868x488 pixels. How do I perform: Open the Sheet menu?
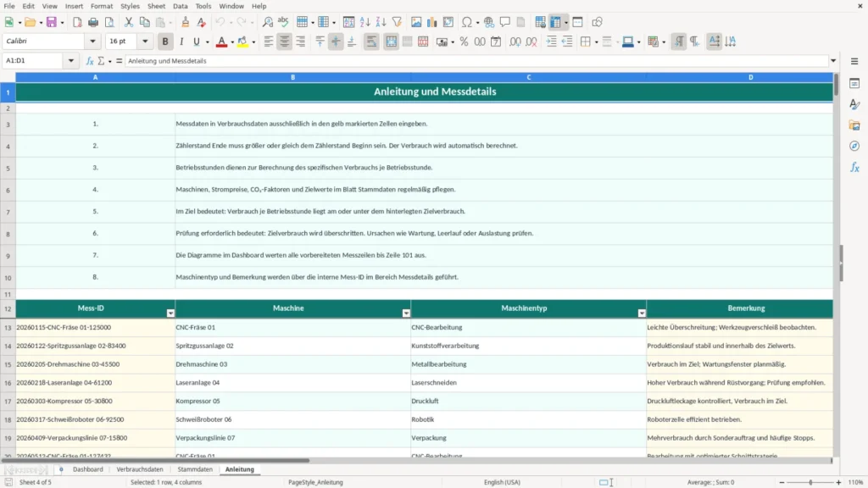pyautogui.click(x=156, y=6)
